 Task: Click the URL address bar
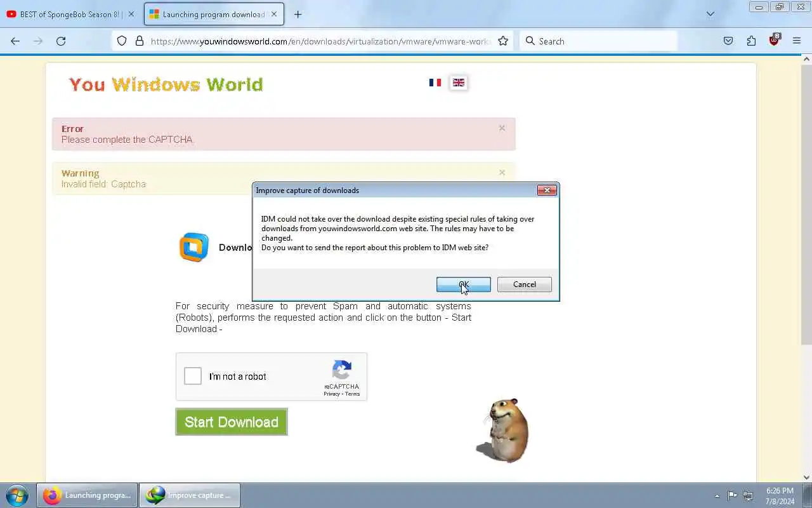point(320,41)
